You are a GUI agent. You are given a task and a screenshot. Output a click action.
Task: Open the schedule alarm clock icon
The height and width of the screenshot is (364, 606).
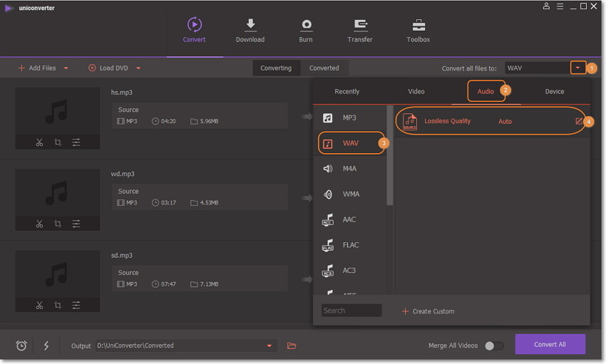(21, 345)
